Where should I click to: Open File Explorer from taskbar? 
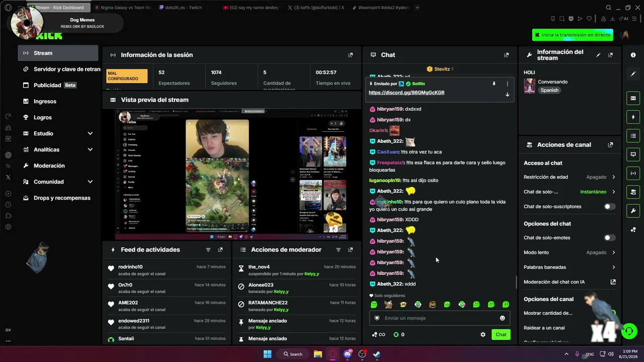(x=318, y=354)
